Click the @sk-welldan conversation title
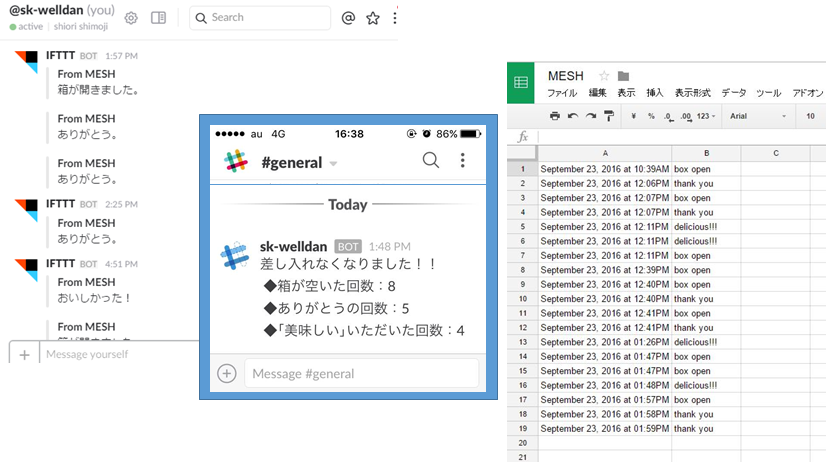Image resolution: width=826 pixels, height=462 pixels. click(46, 10)
